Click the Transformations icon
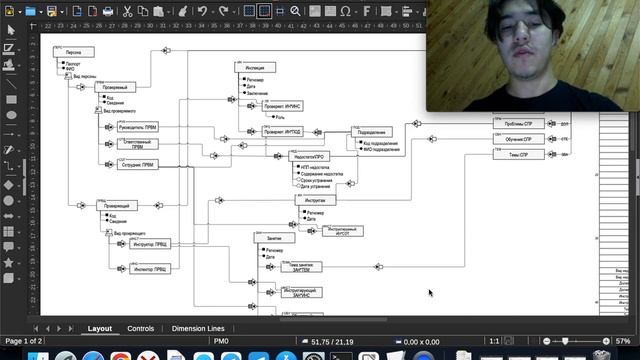The width and height of the screenshot is (640, 360). click(x=386, y=11)
